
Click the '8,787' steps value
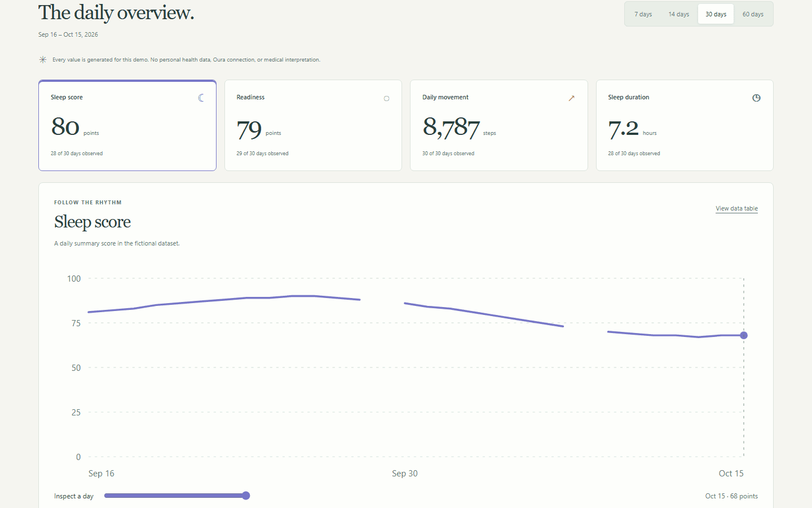pyautogui.click(x=451, y=128)
